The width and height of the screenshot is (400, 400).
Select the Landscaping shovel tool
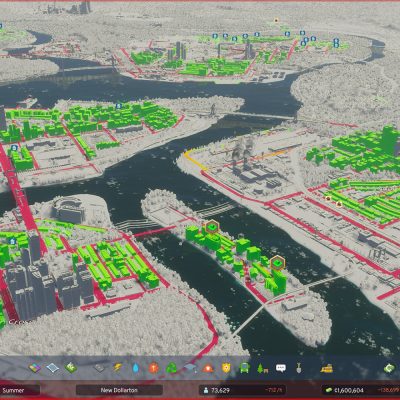299,368
